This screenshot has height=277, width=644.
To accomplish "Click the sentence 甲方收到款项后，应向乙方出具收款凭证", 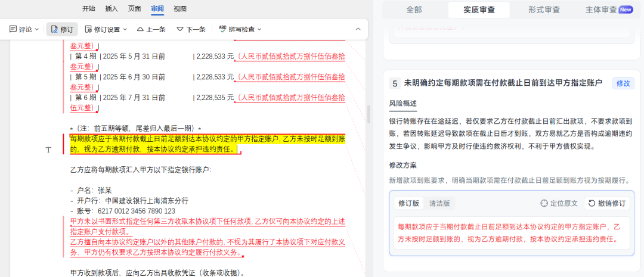I will (x=157, y=273).
